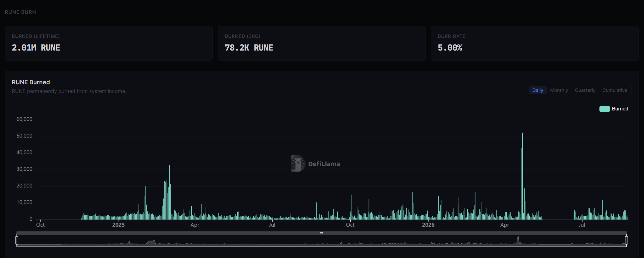
Task: Click the 30,000 y-axis label
Action: 24,169
